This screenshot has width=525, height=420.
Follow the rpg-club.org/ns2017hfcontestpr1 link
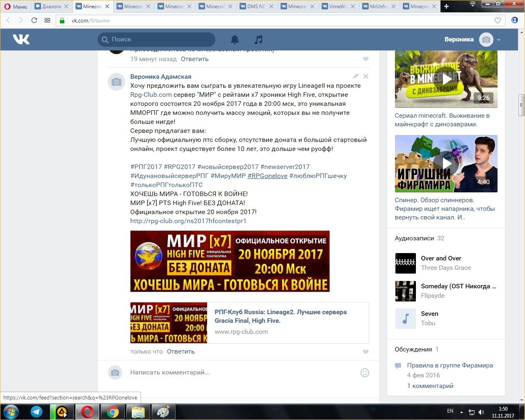[x=188, y=221]
